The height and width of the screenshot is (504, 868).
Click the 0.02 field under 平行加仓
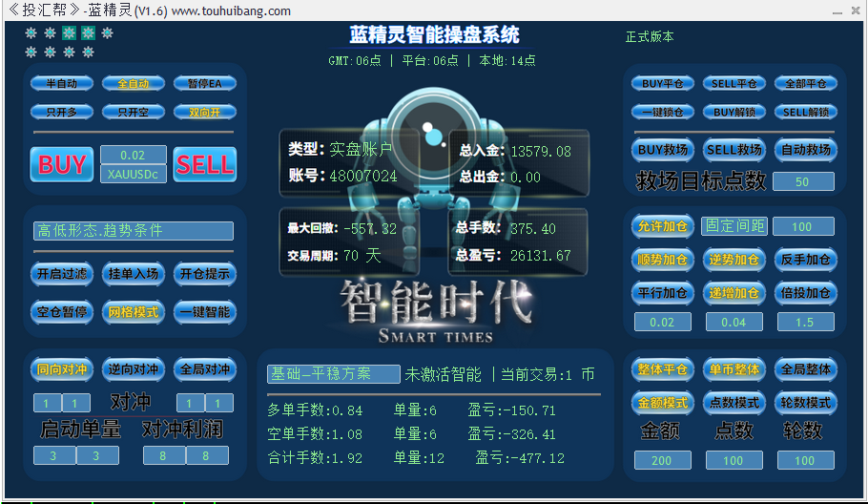pyautogui.click(x=663, y=322)
